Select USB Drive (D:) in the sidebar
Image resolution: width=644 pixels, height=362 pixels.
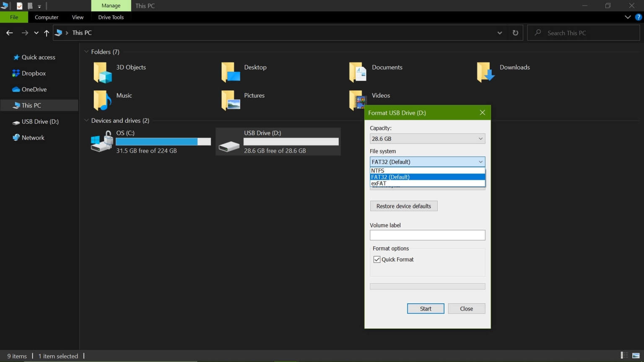41,122
